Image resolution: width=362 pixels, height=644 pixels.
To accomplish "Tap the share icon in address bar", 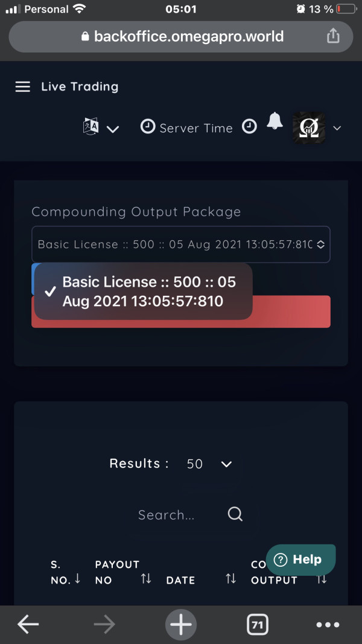I will [333, 36].
